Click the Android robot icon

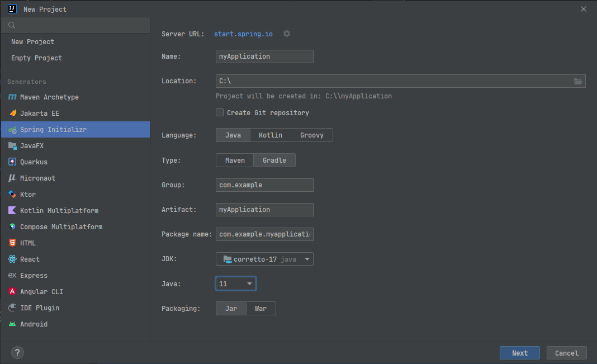pos(12,324)
